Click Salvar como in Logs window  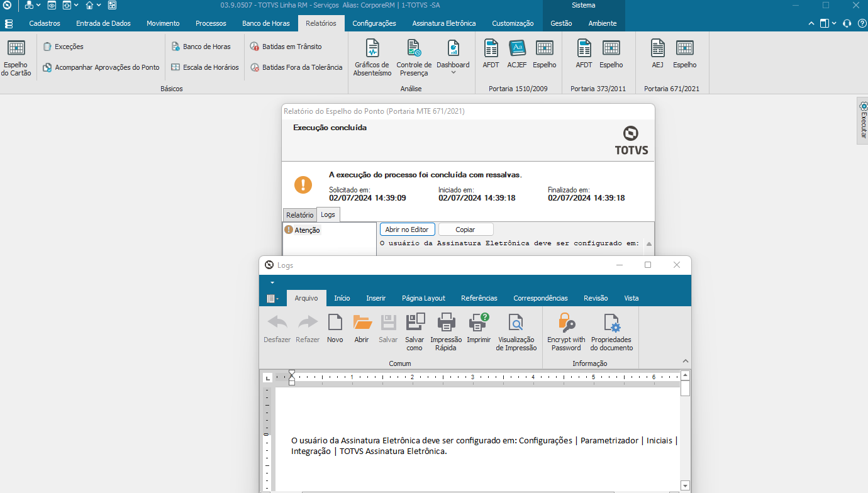coord(415,333)
